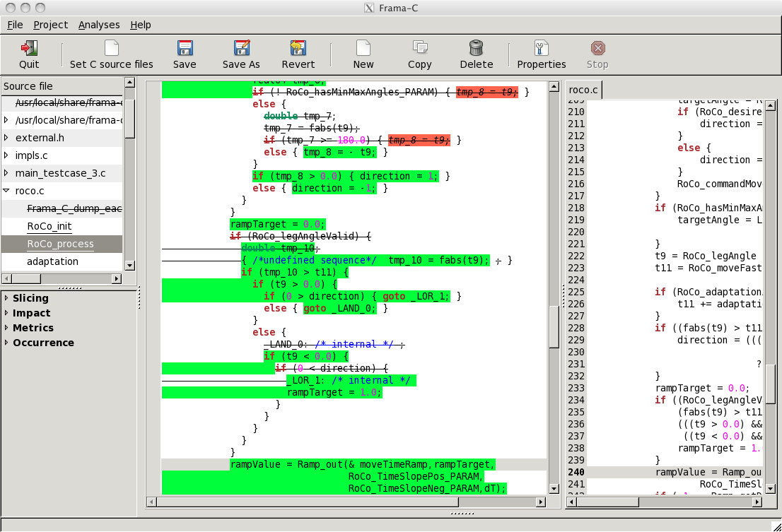Open the Analyses menu

(99, 25)
